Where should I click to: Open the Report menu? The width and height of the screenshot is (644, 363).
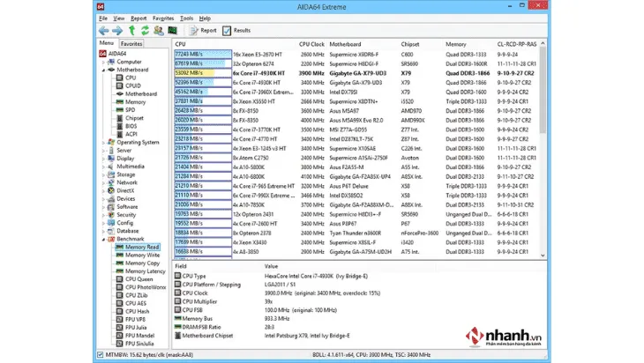coord(139,19)
